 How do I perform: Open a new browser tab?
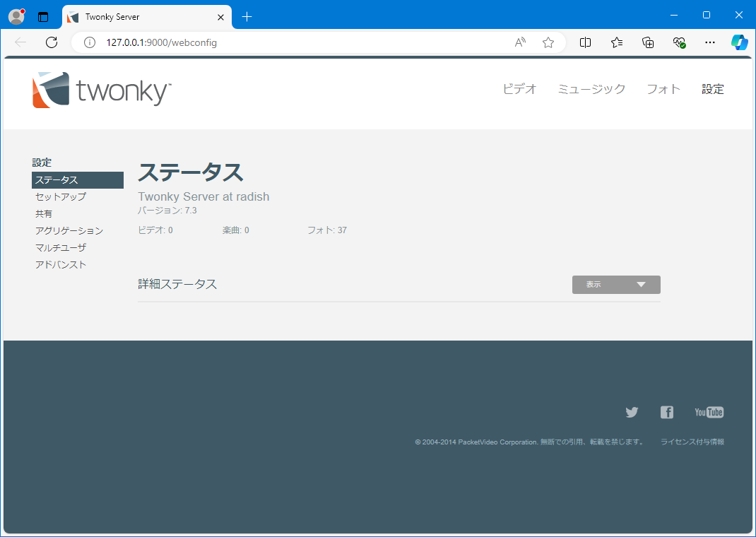(x=247, y=17)
